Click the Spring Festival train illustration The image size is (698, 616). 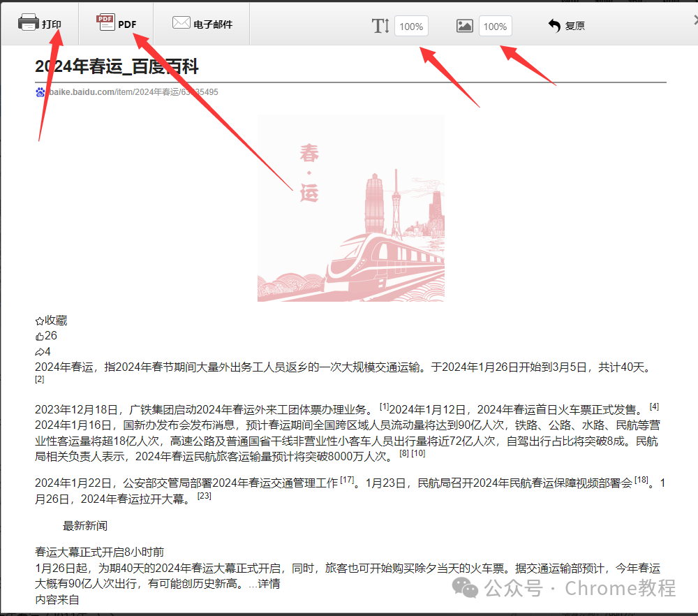click(351, 208)
